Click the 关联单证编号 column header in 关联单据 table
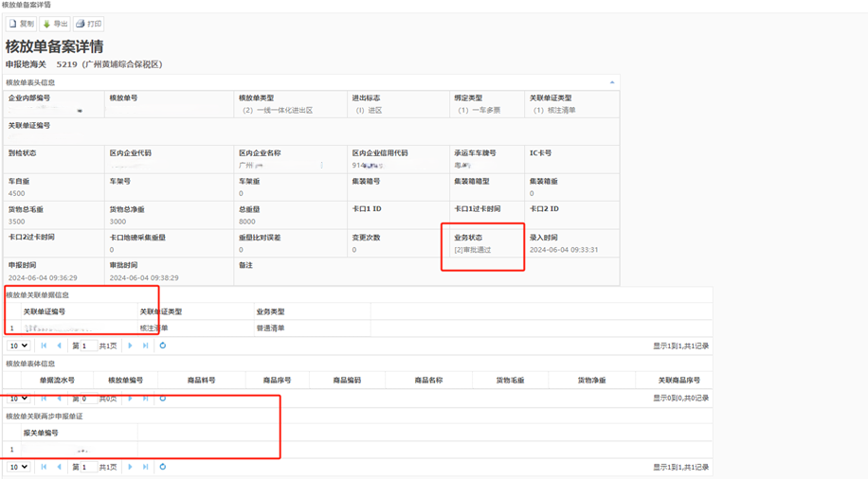 click(x=80, y=311)
